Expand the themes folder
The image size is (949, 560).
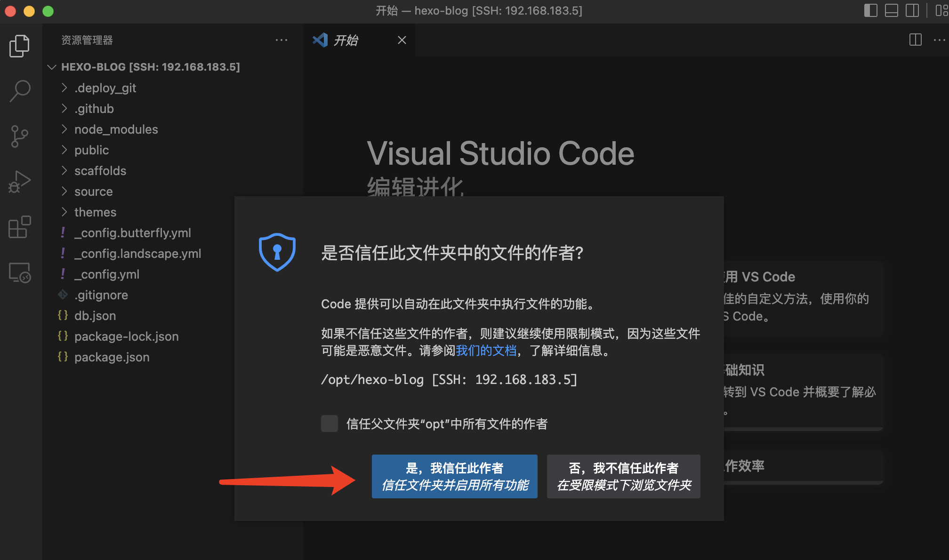95,212
